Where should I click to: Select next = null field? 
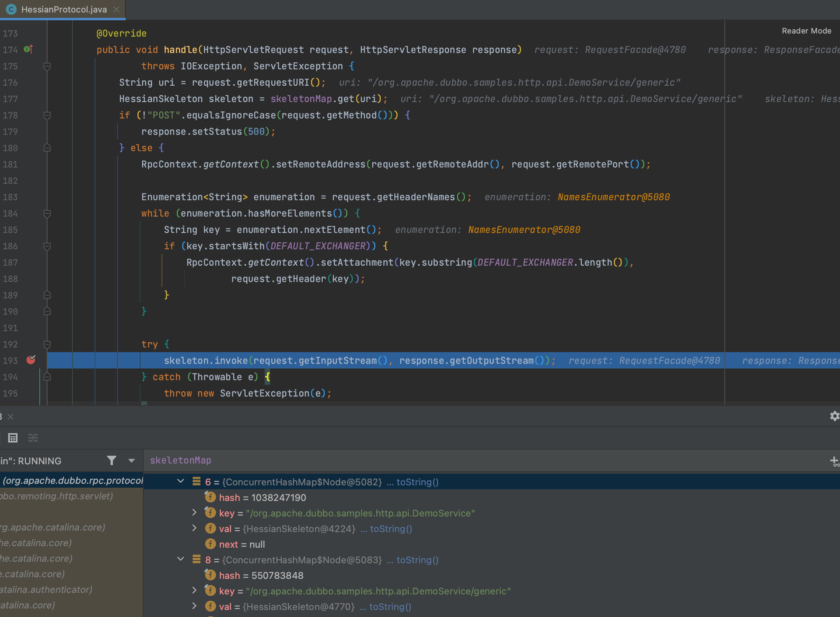[242, 544]
